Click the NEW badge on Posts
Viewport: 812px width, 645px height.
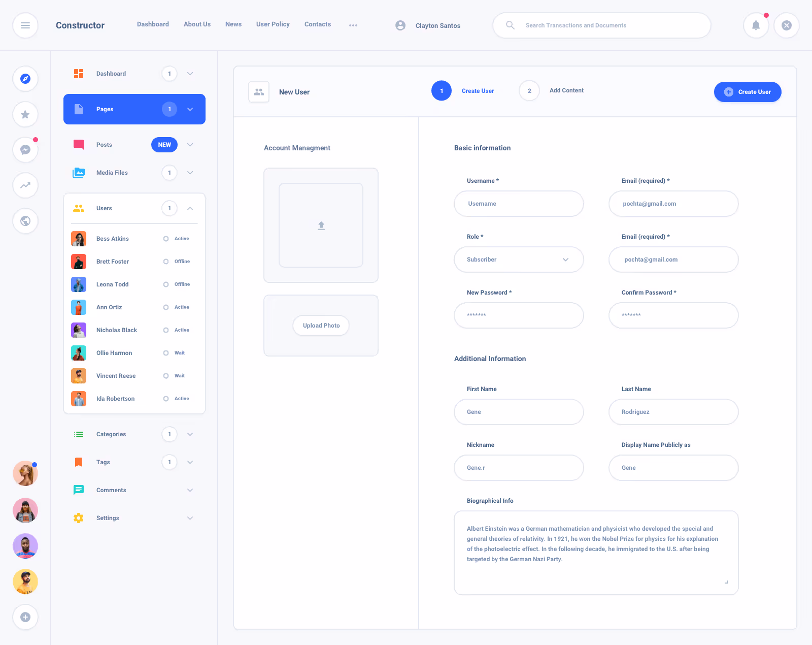pos(164,145)
